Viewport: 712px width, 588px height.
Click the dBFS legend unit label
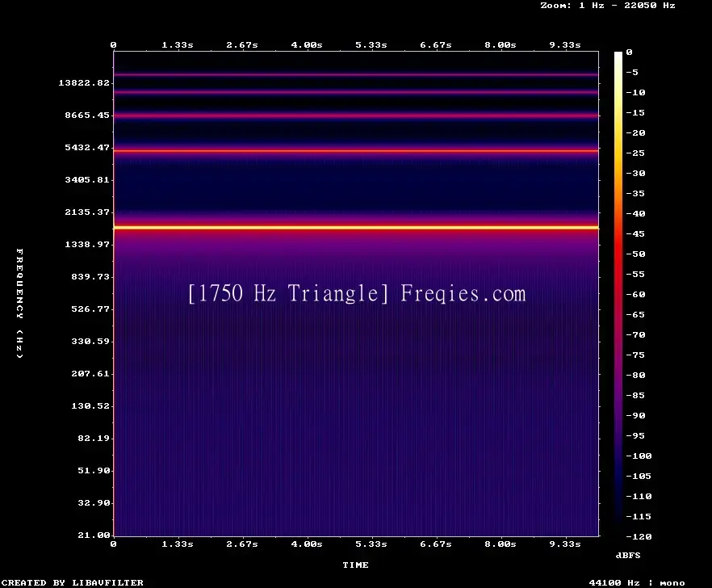pos(628,555)
